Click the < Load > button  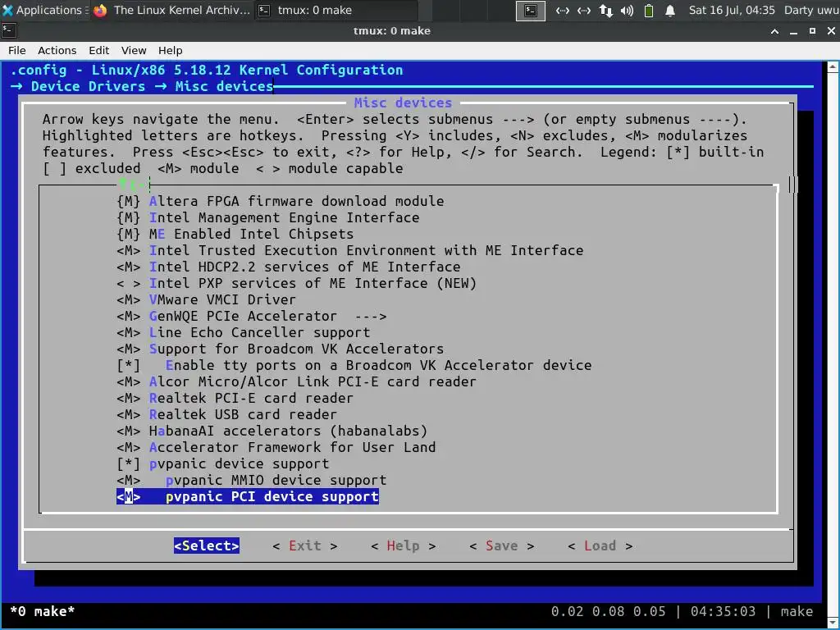pos(600,546)
